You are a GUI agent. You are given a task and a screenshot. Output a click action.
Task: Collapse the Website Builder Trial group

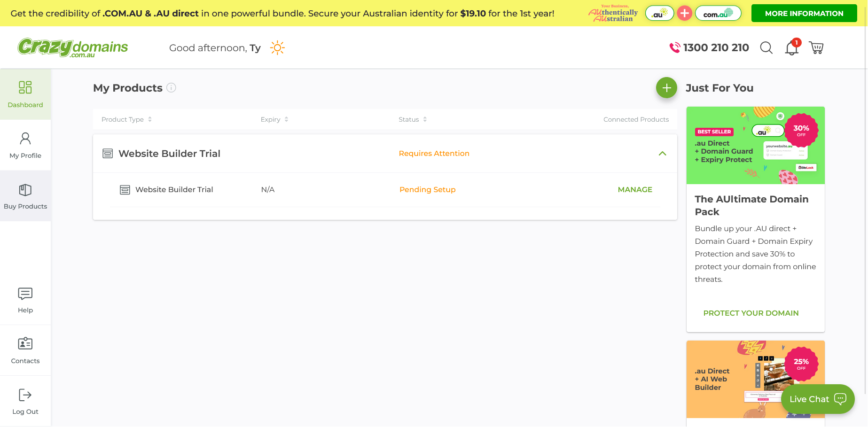663,154
